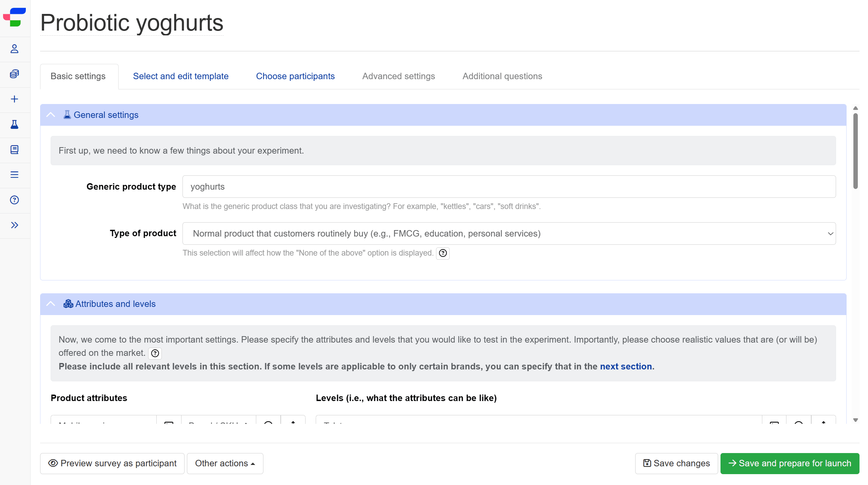The width and height of the screenshot is (868, 485).
Task: Open the list menu sidebar icon
Action: [14, 175]
